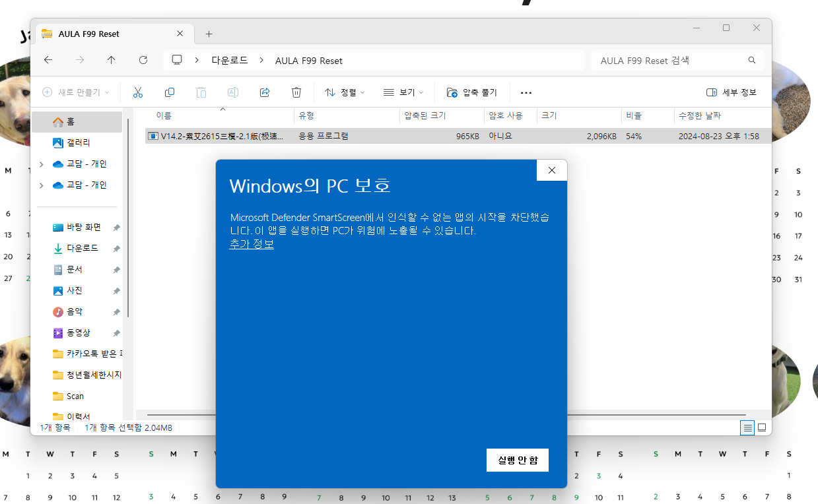This screenshot has width=818, height=504.
Task: Sort by 비율 column header
Action: pyautogui.click(x=634, y=115)
